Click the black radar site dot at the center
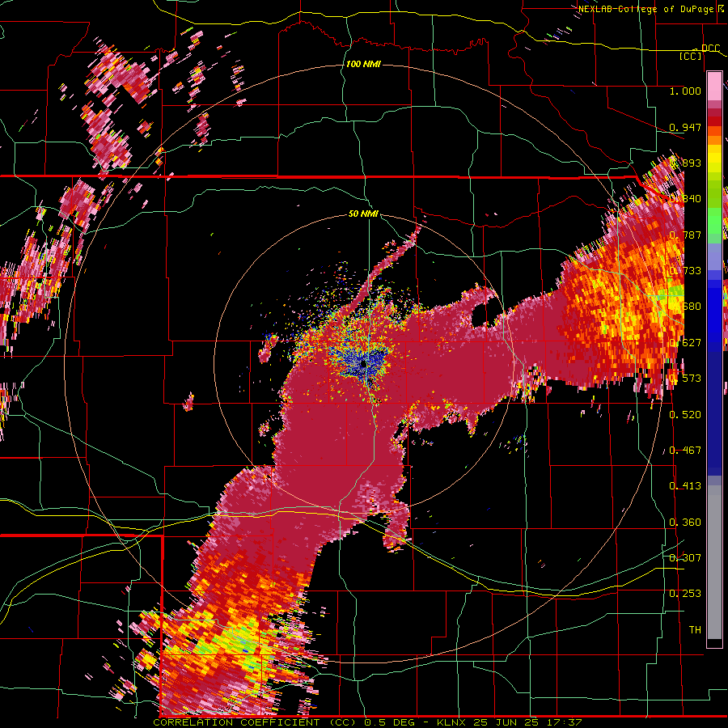The image size is (728, 728). point(363,365)
